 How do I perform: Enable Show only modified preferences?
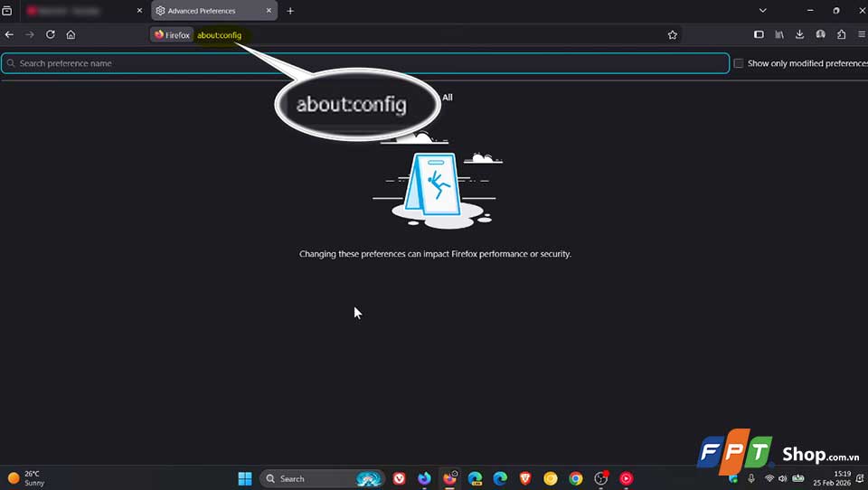(739, 63)
